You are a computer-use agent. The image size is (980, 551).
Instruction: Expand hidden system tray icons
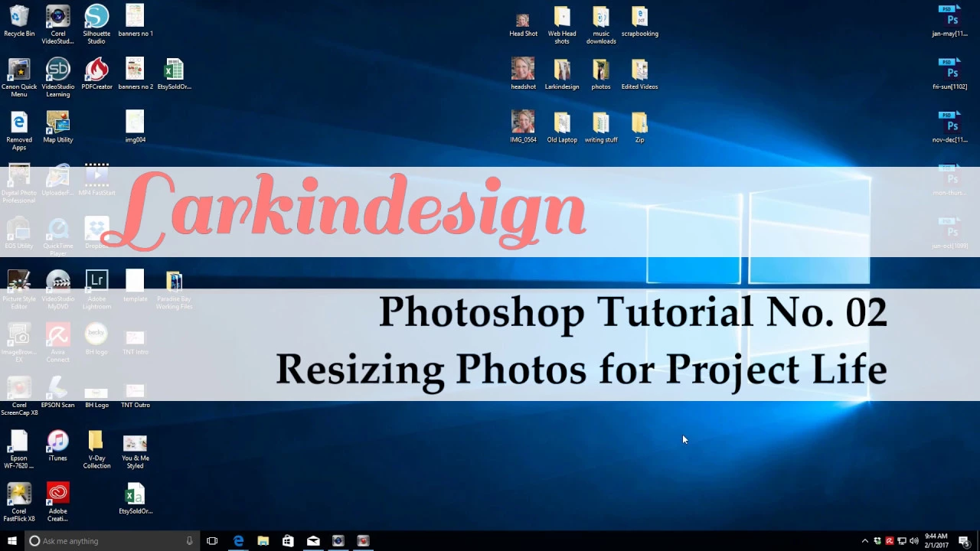865,541
